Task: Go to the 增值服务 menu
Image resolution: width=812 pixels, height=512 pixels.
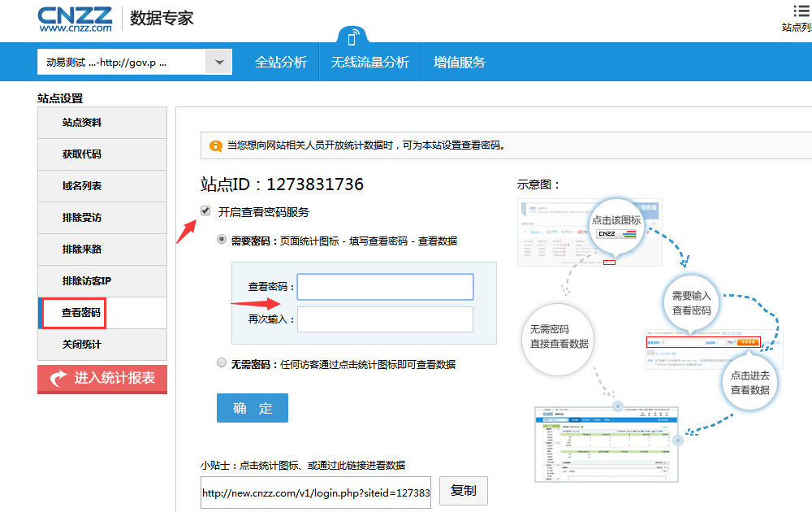Action: (x=460, y=63)
